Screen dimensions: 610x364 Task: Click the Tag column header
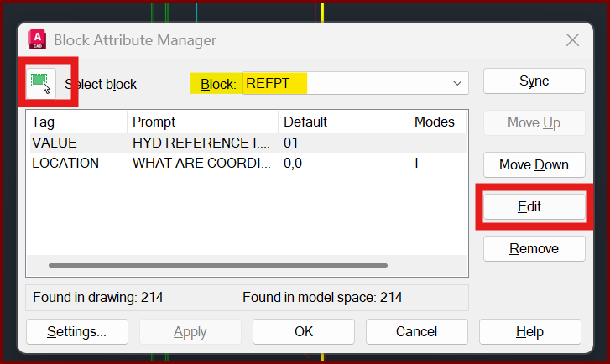tap(77, 122)
